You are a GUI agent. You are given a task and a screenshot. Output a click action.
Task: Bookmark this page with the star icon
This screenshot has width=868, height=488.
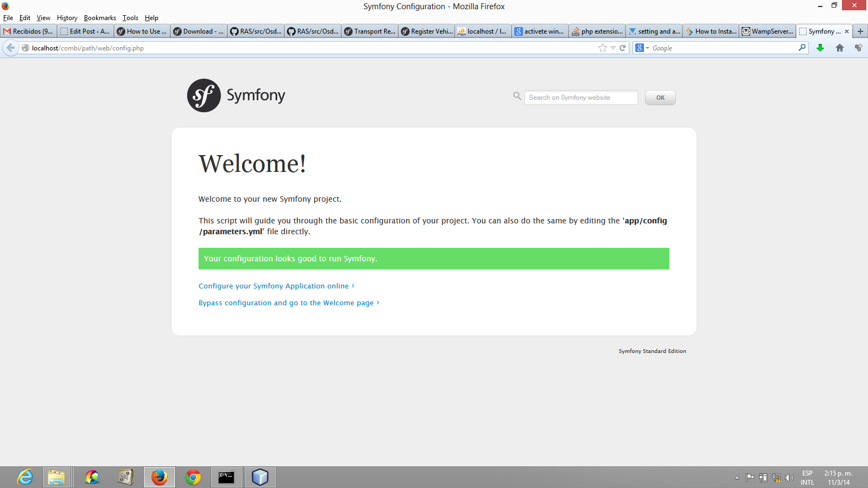[x=602, y=48]
